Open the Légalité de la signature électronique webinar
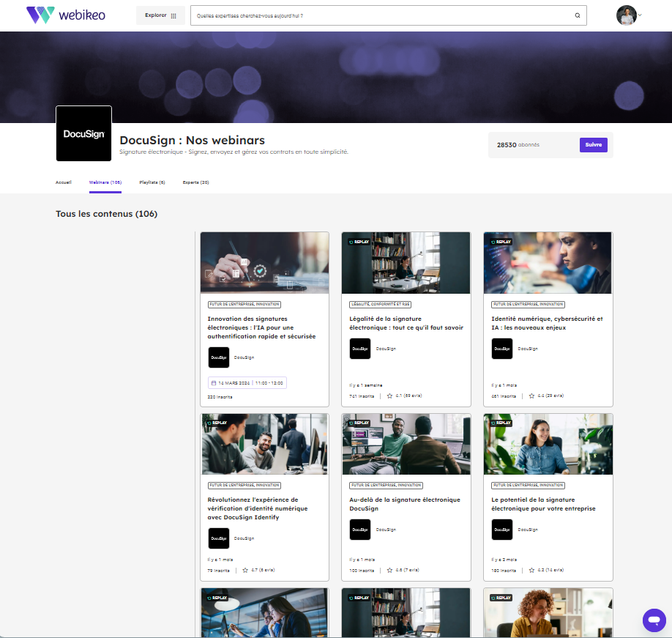The width and height of the screenshot is (672, 638). [x=406, y=324]
